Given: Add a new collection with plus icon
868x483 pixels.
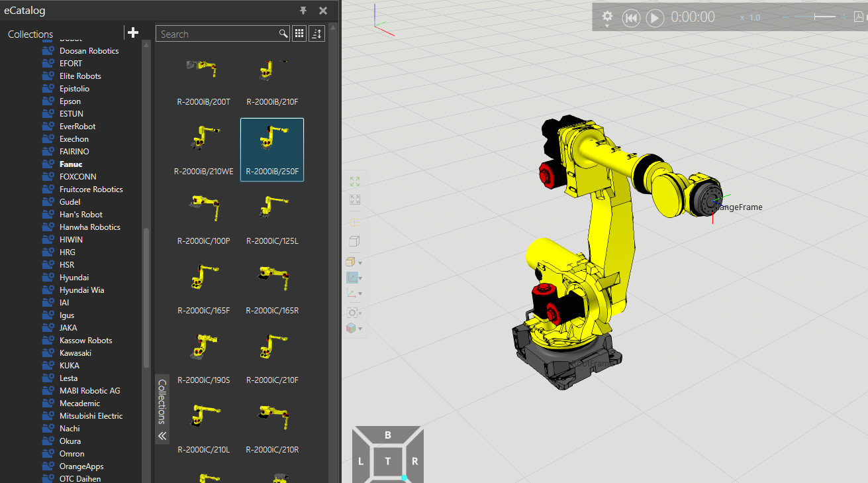Looking at the screenshot, I should (133, 33).
